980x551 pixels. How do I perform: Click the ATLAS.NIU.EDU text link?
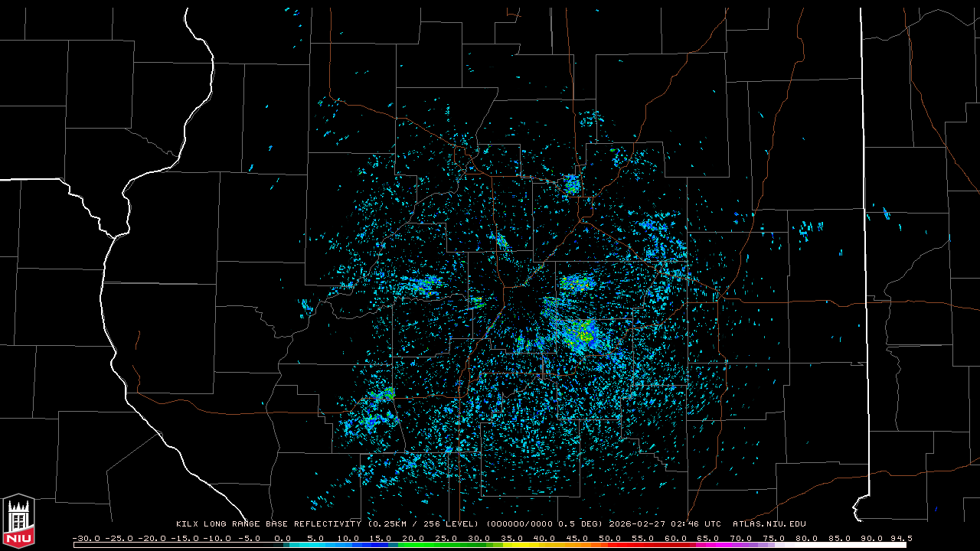pos(769,524)
